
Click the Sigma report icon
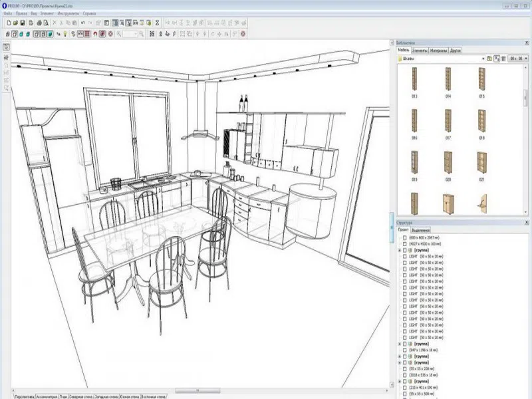click(x=157, y=23)
